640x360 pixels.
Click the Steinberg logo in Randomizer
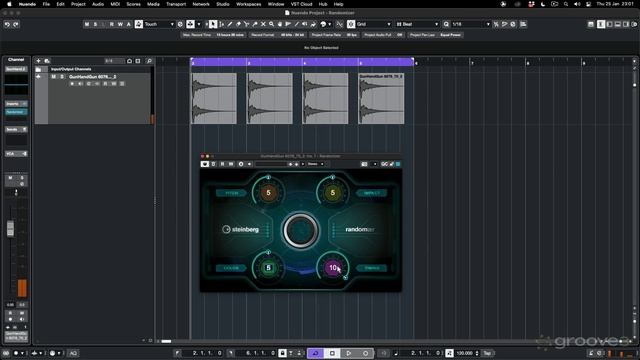click(241, 229)
